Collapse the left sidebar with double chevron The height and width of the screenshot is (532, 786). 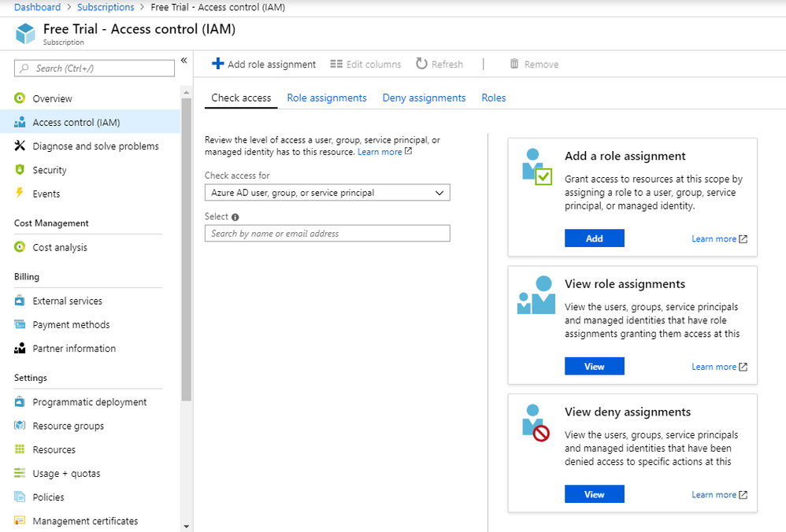pyautogui.click(x=184, y=61)
